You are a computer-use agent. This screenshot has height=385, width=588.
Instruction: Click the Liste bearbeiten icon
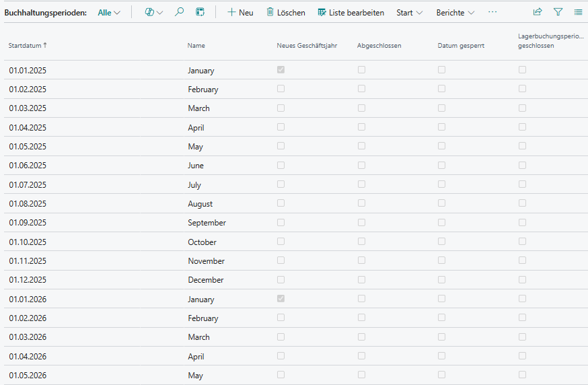(322, 12)
